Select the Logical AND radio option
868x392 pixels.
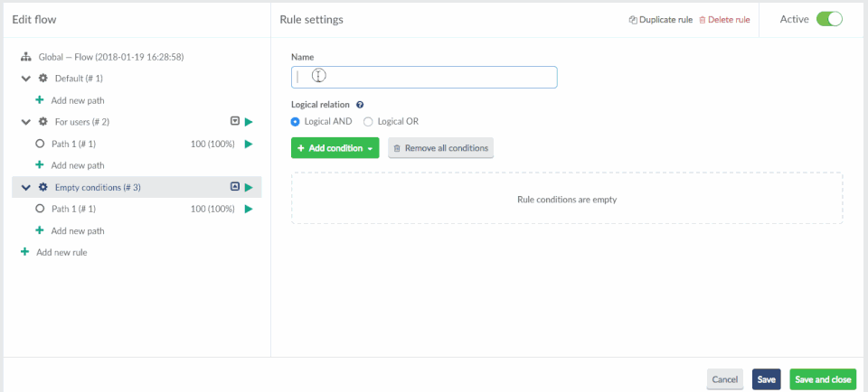[x=296, y=121]
